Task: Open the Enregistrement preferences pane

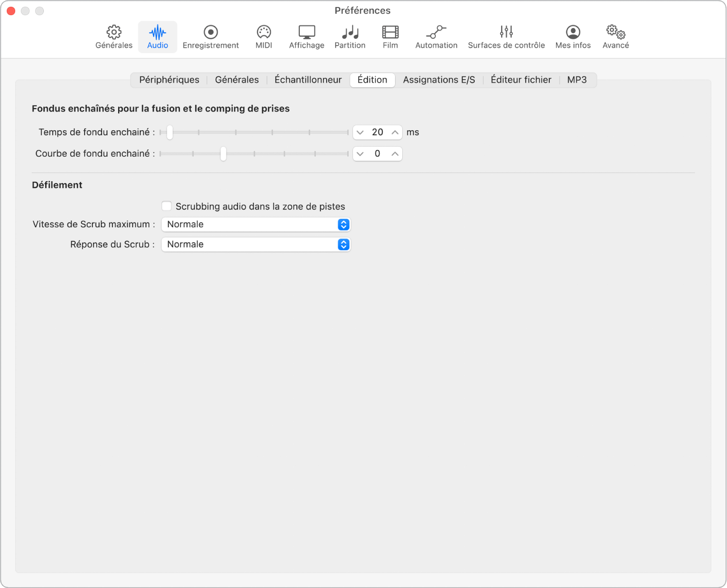Action: click(211, 37)
